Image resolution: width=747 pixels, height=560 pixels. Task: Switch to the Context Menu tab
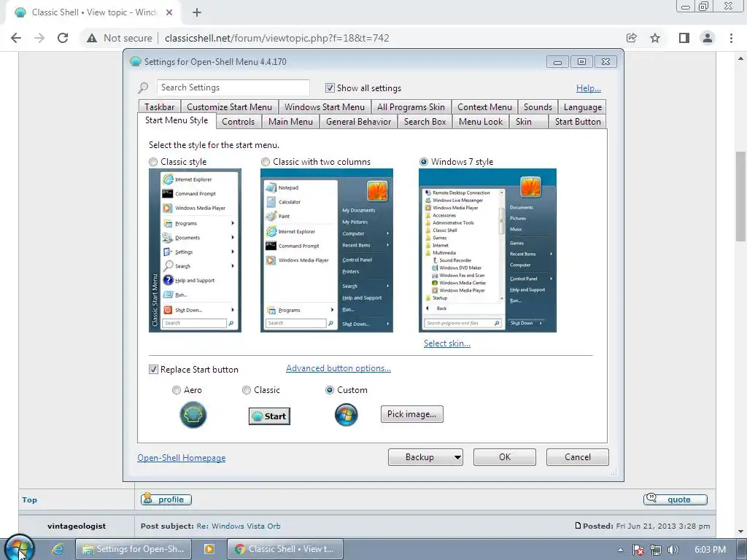pos(484,107)
